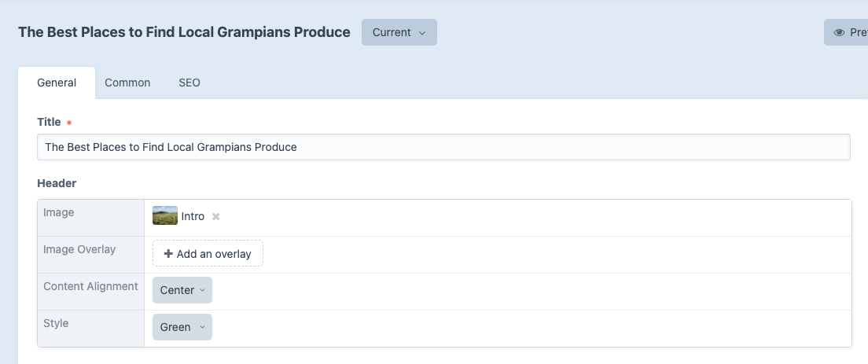Open the Current revision dropdown
The height and width of the screenshot is (364, 868).
pyautogui.click(x=399, y=32)
